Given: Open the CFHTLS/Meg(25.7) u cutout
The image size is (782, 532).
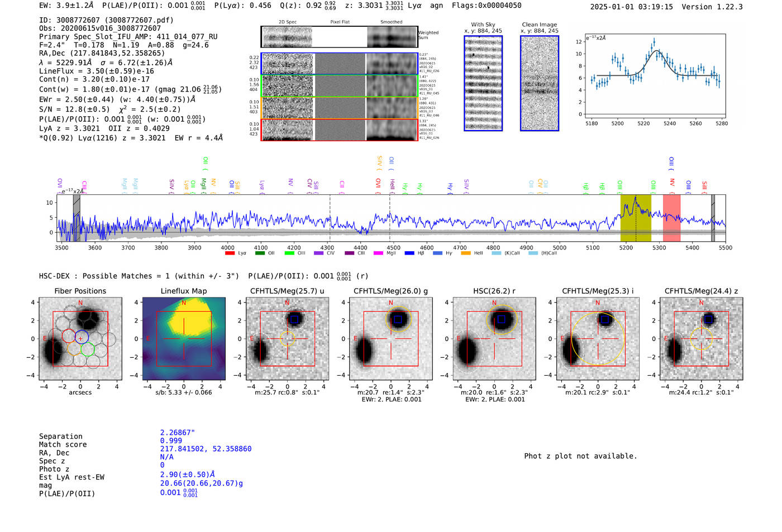Looking at the screenshot, I should pyautogui.click(x=287, y=338).
